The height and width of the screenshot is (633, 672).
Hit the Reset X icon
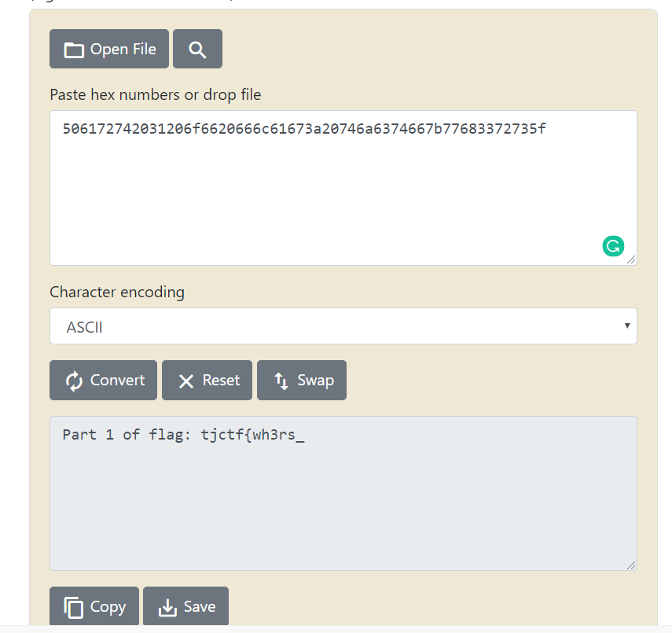[x=186, y=381]
